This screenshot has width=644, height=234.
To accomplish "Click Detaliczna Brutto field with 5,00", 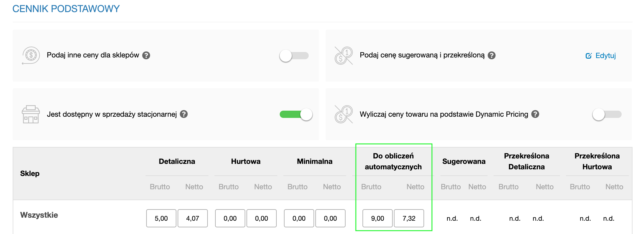I will click(x=161, y=218).
